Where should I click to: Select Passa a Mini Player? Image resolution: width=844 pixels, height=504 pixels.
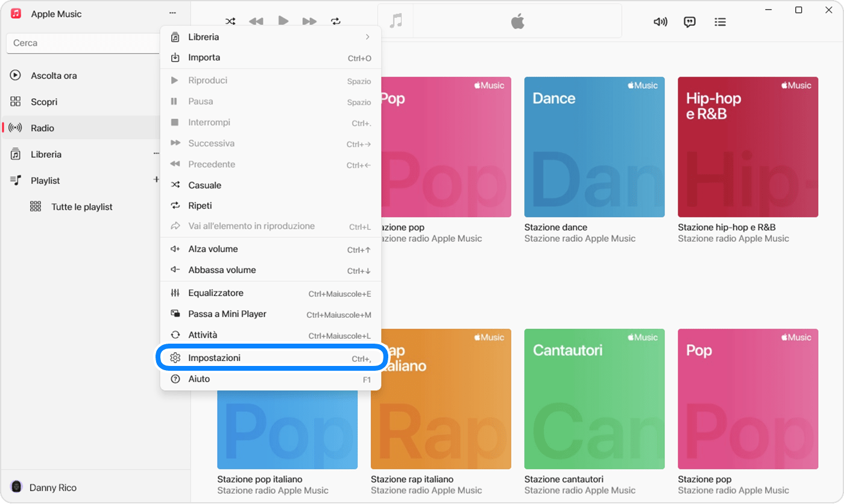[x=271, y=314]
